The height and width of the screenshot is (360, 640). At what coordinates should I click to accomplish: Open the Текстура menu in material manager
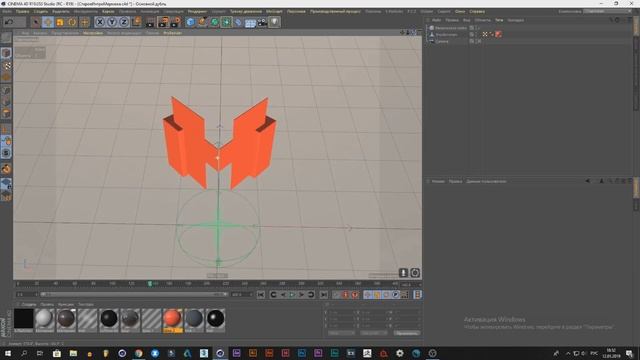point(86,304)
